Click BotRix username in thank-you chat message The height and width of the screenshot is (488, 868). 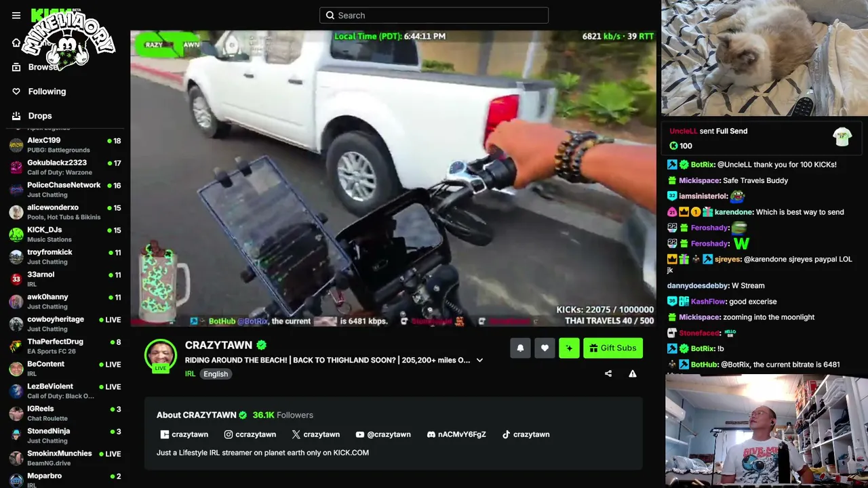(703, 165)
